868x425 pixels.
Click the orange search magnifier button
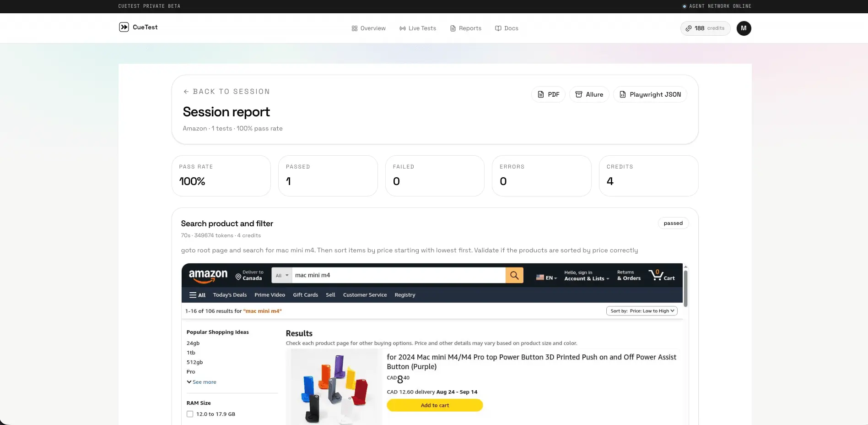coord(514,275)
